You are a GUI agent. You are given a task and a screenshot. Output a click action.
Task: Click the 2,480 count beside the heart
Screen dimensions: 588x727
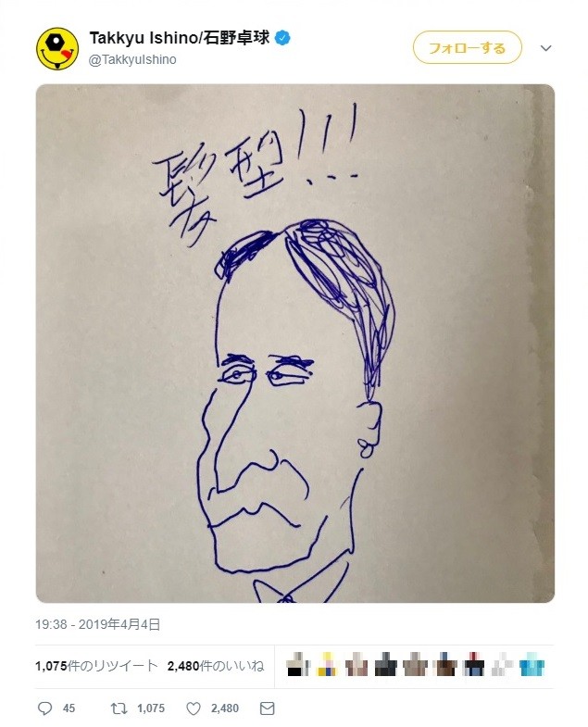(225, 708)
